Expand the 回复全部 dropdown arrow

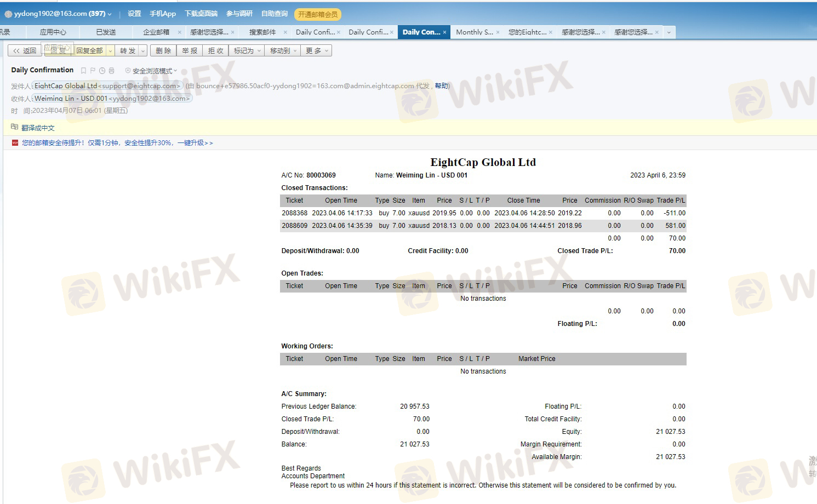[x=110, y=51]
